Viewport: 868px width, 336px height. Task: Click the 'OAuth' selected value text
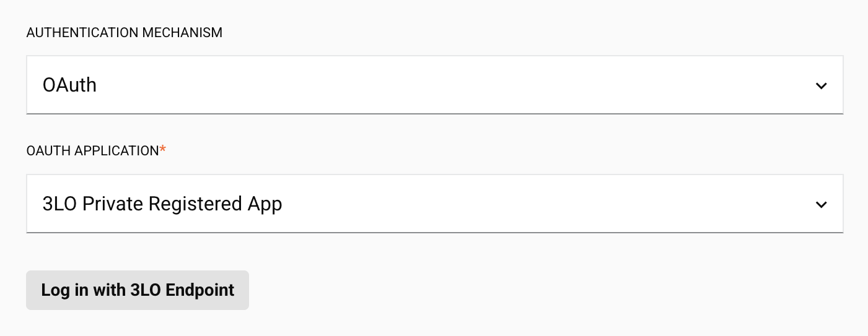(x=69, y=85)
